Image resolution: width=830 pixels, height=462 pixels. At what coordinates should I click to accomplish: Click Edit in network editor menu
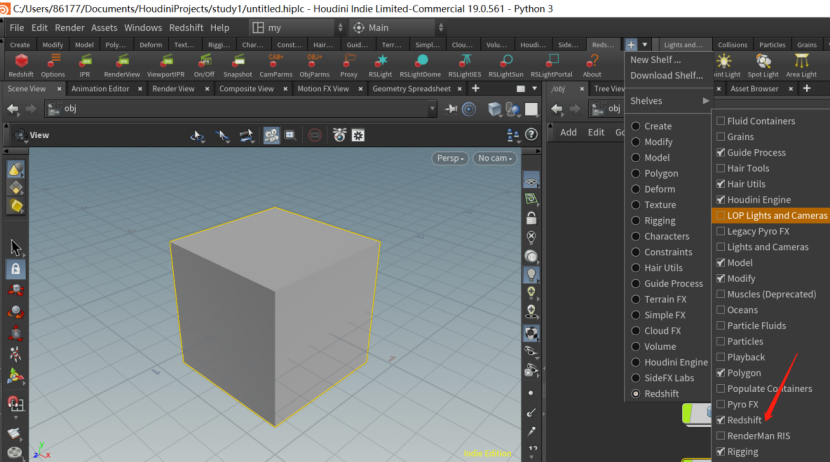coord(596,132)
